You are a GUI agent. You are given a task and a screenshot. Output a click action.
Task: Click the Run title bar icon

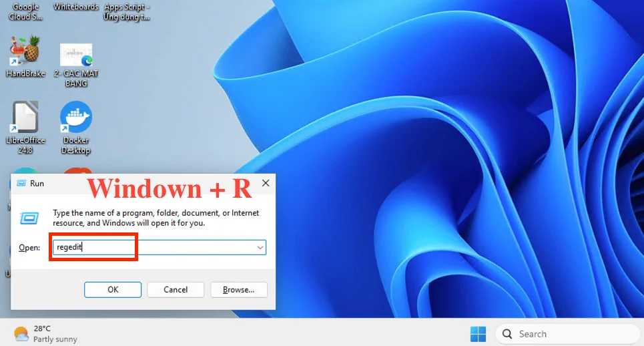21,183
